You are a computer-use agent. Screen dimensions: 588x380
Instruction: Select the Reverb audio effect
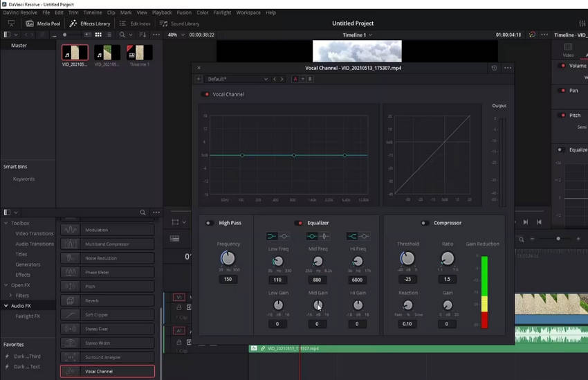[107, 300]
